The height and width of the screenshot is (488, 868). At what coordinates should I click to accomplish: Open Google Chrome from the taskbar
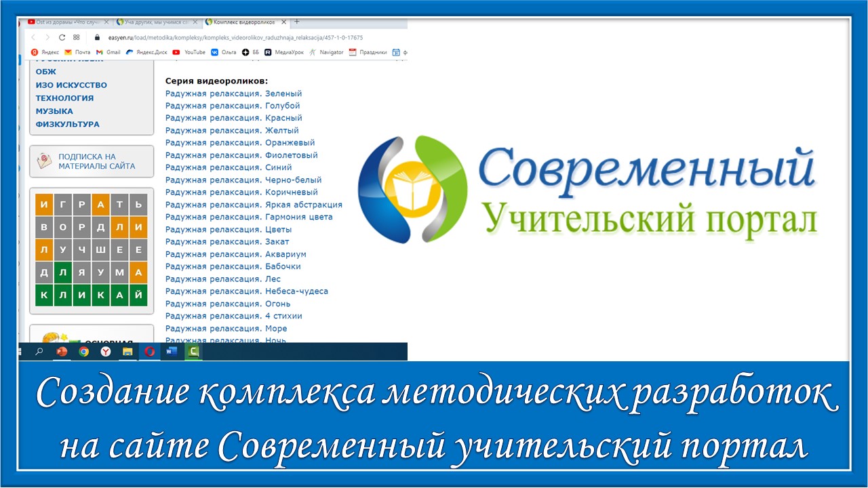83,351
